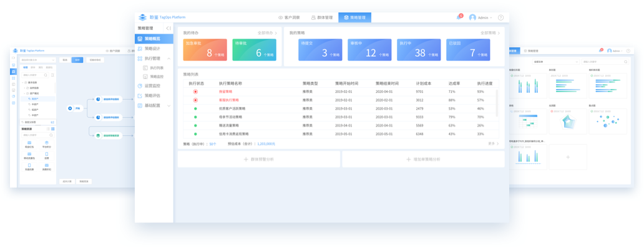Expand the 基础配置 menu group
The image size is (644, 248).
[x=169, y=106]
